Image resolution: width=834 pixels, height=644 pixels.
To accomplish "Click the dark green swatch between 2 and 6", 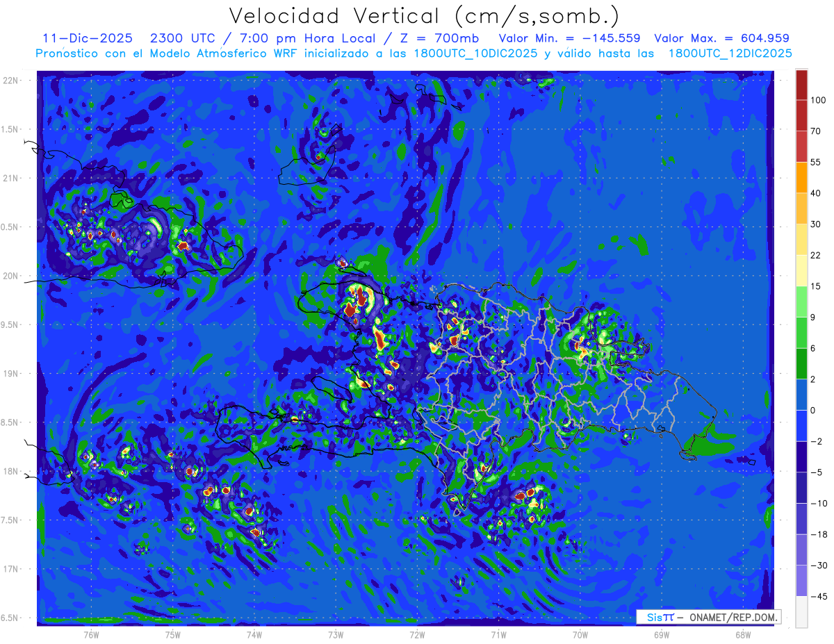I will [801, 363].
